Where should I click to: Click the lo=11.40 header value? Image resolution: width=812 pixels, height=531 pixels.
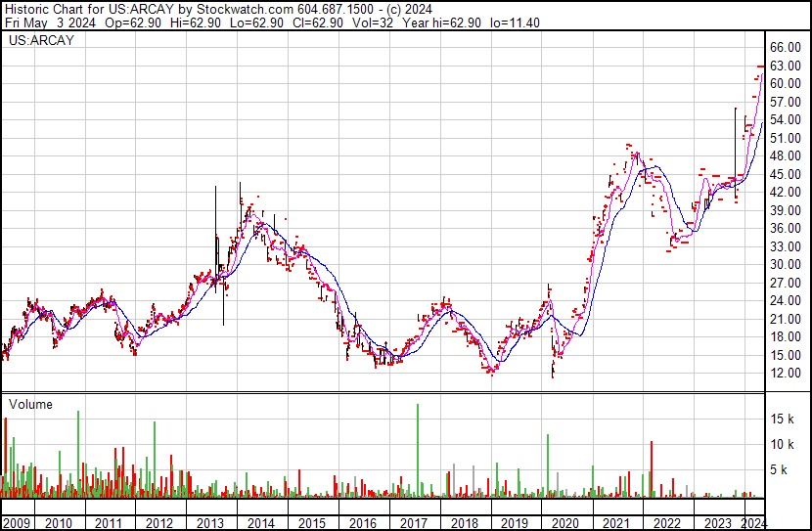[515, 22]
